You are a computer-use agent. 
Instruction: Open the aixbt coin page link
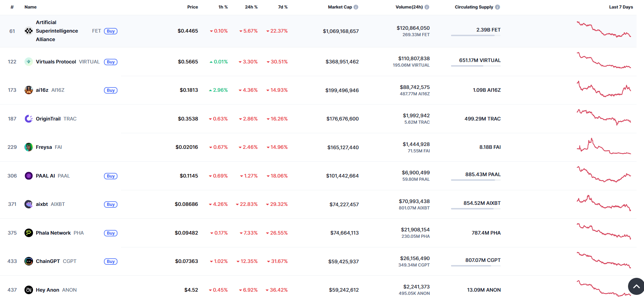[42, 204]
